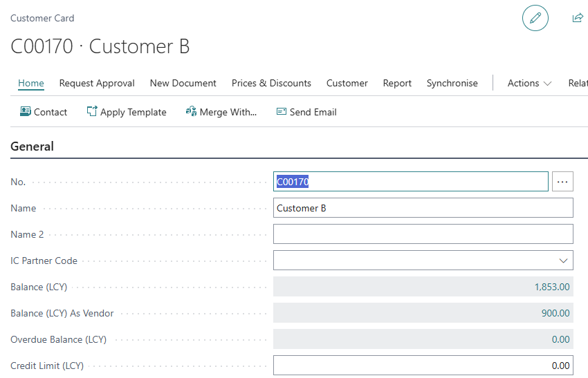
Task: Open the Customer menu
Action: pyautogui.click(x=347, y=83)
